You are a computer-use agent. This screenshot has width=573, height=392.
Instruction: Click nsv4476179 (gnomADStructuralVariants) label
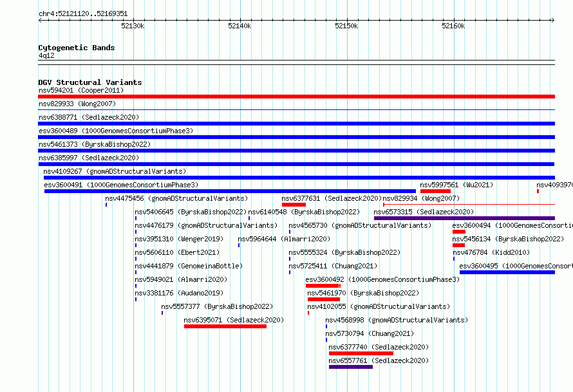(x=206, y=225)
